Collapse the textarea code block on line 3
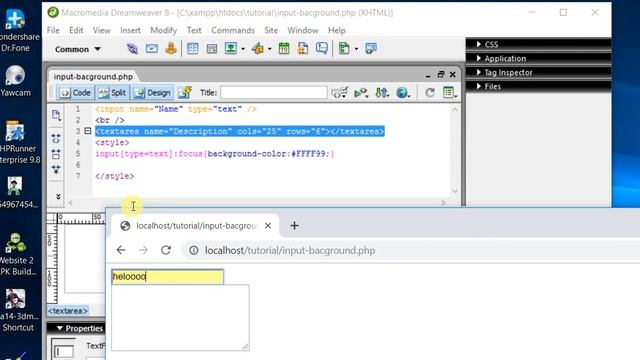The image size is (640, 360). click(87, 131)
